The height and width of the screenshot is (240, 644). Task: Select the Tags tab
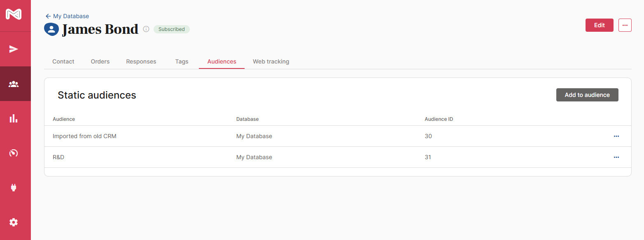[182, 61]
